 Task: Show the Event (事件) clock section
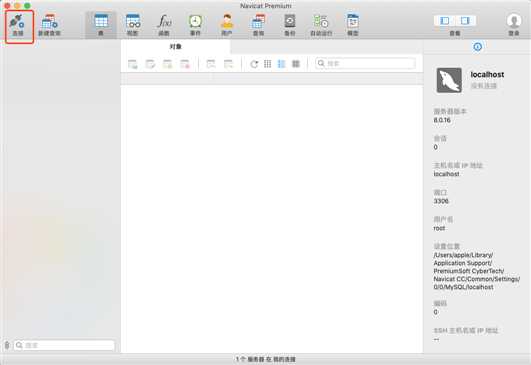click(195, 26)
